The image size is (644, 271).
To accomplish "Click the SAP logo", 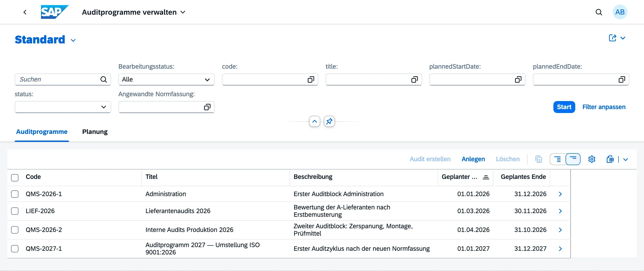I will [55, 12].
